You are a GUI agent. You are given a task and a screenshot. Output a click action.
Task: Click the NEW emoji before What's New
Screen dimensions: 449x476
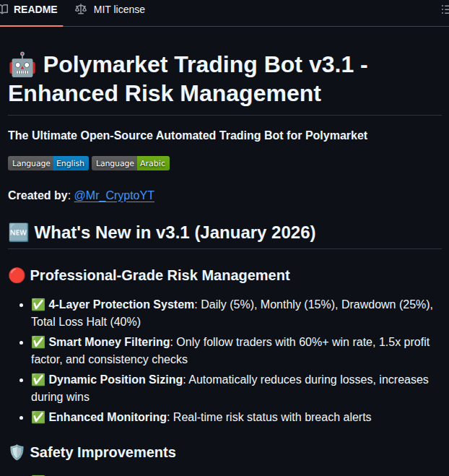click(x=19, y=233)
